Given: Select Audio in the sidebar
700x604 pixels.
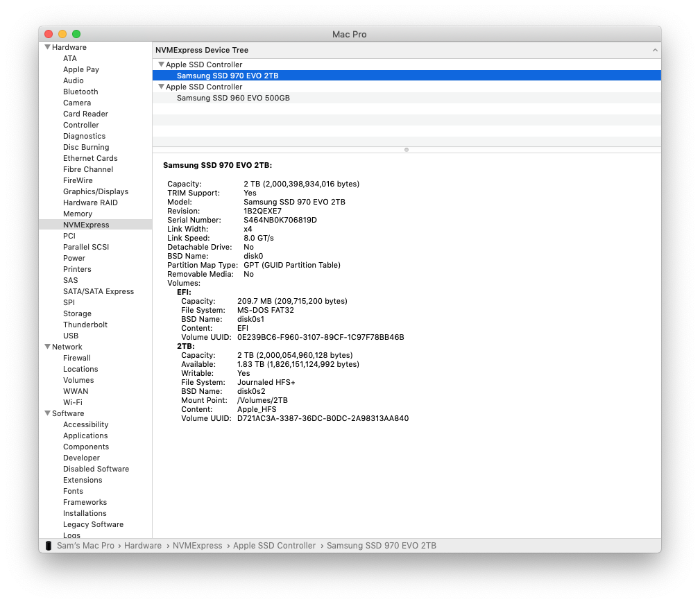Looking at the screenshot, I should 74,80.
